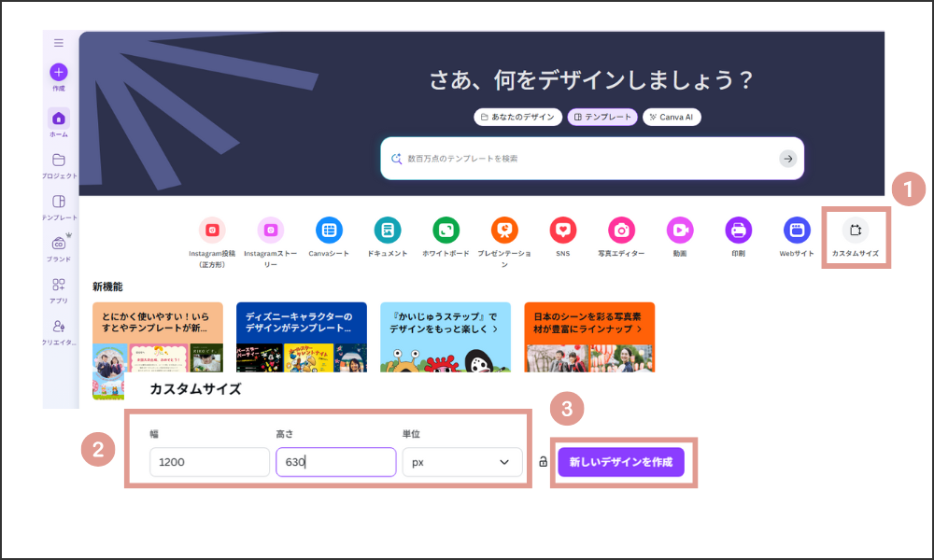Open ディズニーキャラクター feature card

pyautogui.click(x=302, y=338)
